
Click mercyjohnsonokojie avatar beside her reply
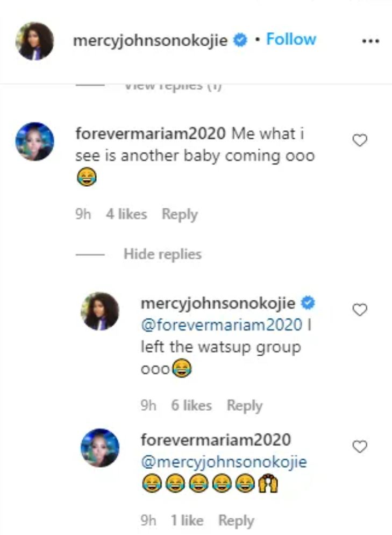(x=100, y=311)
